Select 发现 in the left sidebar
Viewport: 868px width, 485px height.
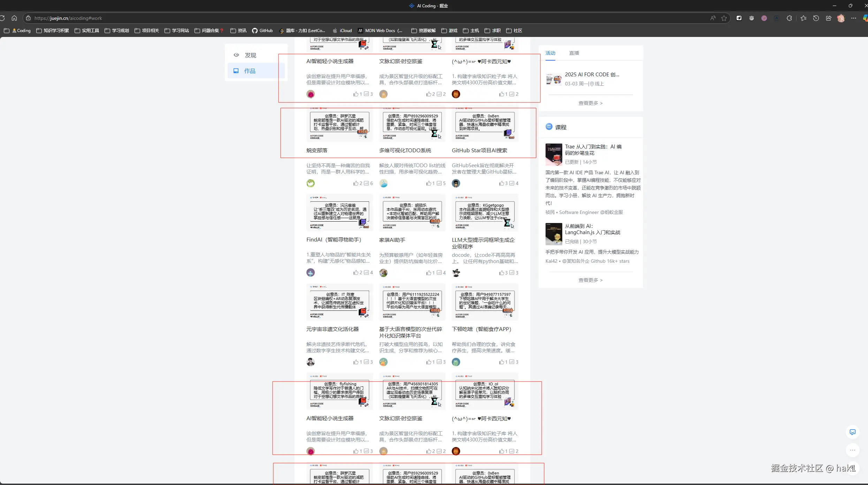[250, 55]
